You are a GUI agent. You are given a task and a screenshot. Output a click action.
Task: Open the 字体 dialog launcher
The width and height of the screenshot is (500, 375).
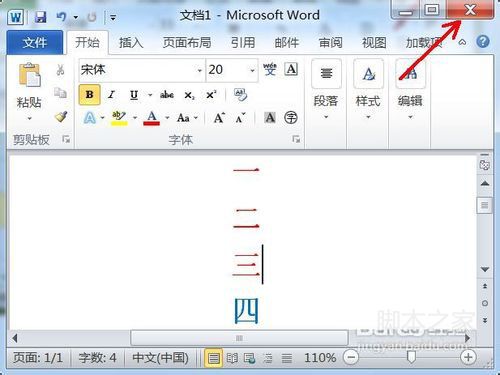tap(296, 139)
